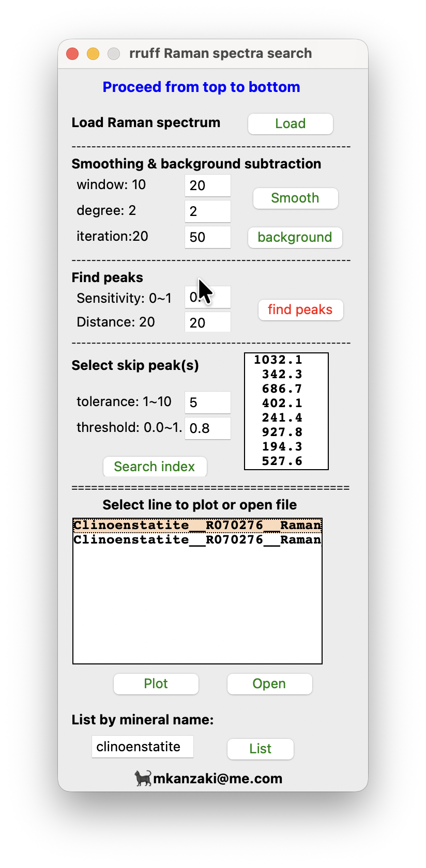Select the 686.7 peak entry
Viewport: 426px width, 868px height.
pos(282,389)
